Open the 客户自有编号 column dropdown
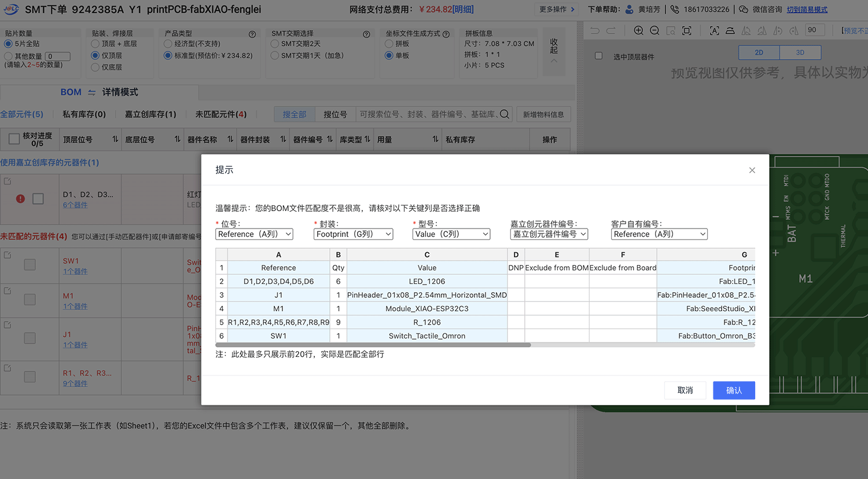 pos(659,234)
